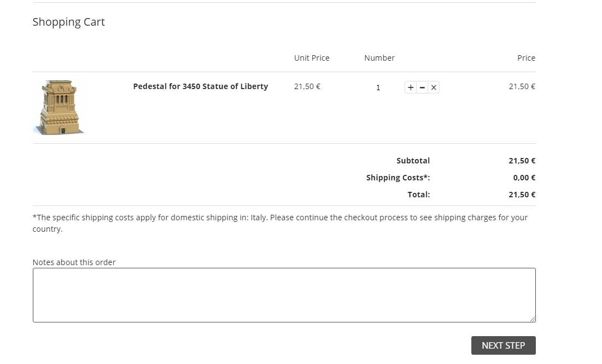Click the Subtotal label
The image size is (602, 364).
coord(413,161)
